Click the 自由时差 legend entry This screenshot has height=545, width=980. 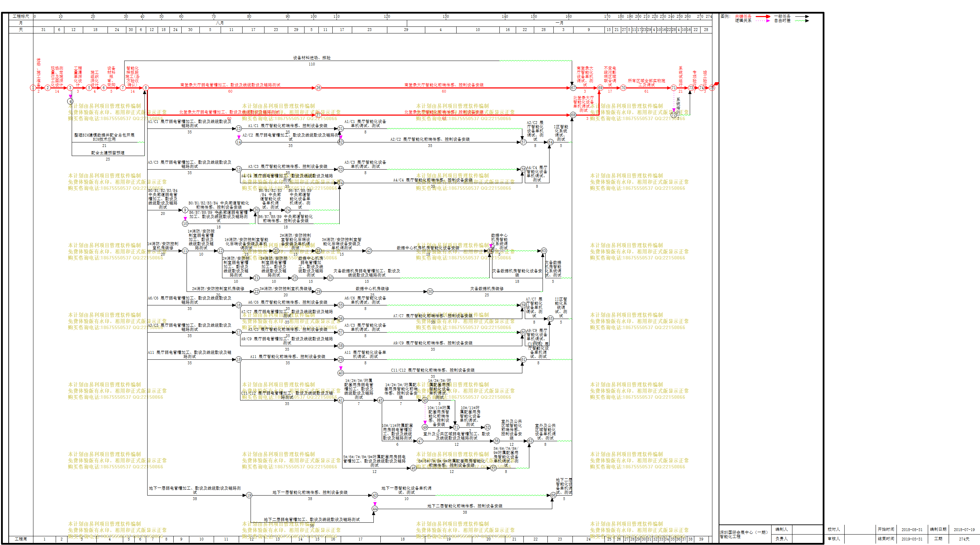(782, 21)
